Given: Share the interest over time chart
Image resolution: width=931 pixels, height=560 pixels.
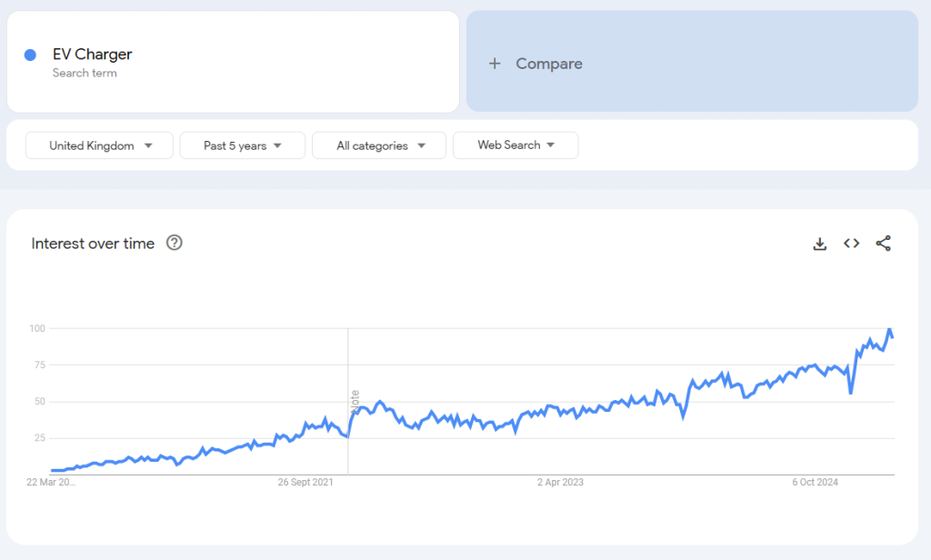Looking at the screenshot, I should coord(884,243).
